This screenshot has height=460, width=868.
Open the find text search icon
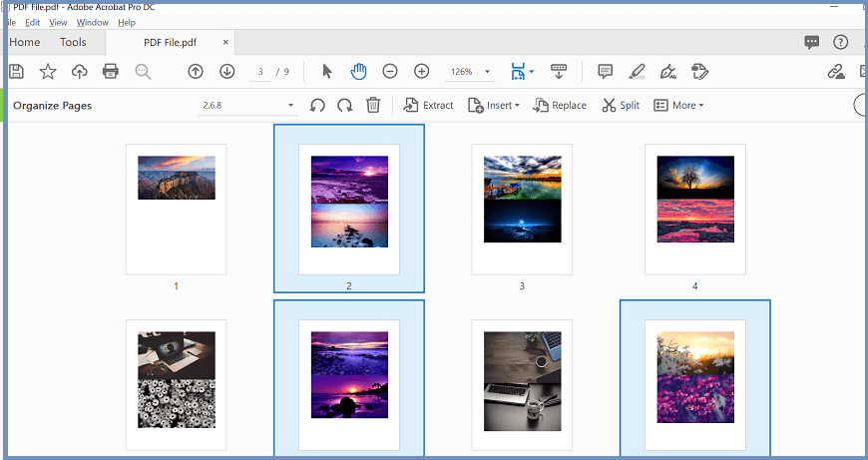(x=143, y=72)
